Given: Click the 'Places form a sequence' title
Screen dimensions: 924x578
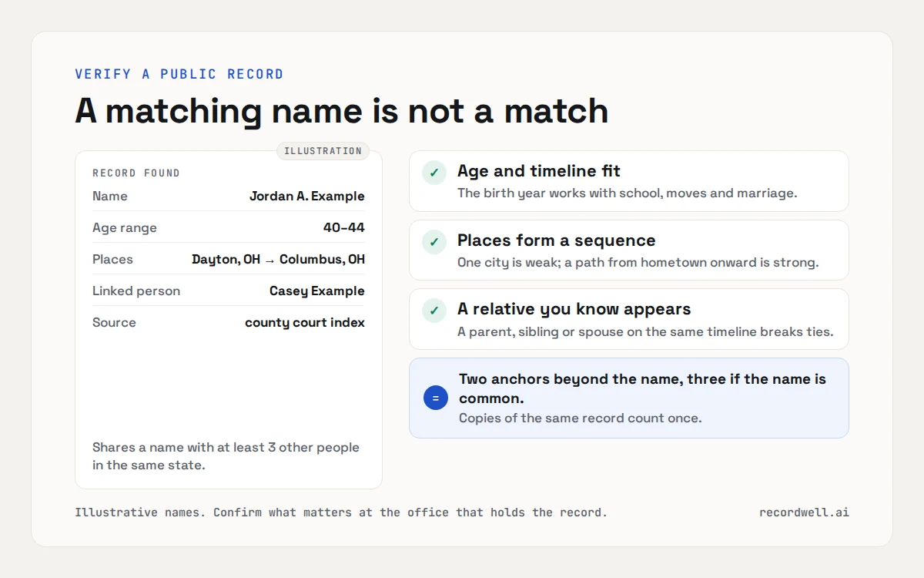Looking at the screenshot, I should (x=557, y=240).
